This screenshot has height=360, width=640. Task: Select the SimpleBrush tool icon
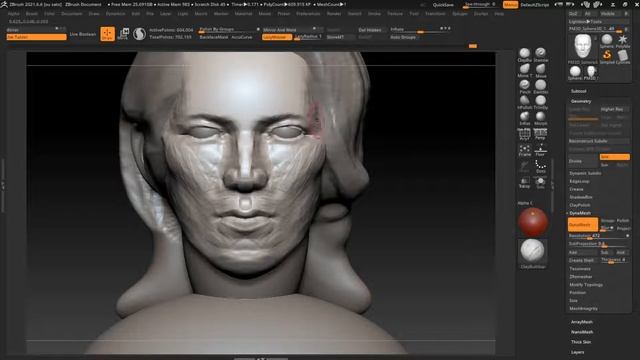coord(607,56)
